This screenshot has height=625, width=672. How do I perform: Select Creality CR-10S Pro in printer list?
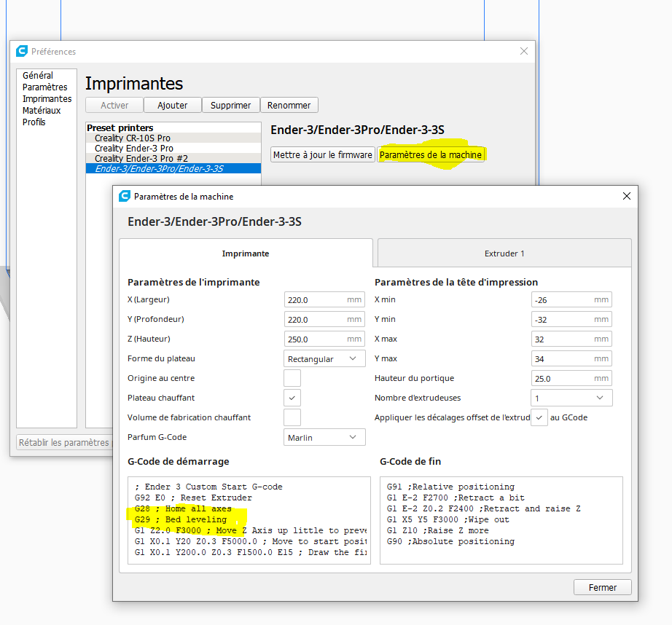coord(173,138)
